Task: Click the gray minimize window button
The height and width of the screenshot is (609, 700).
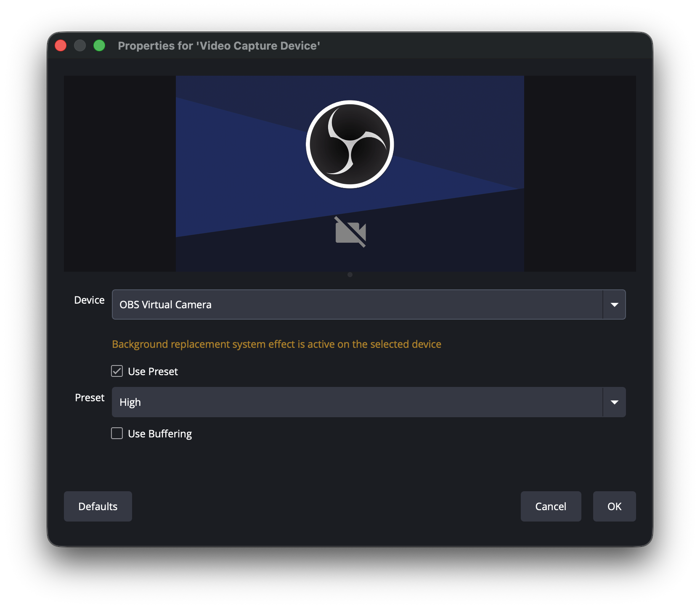Action: 80,45
